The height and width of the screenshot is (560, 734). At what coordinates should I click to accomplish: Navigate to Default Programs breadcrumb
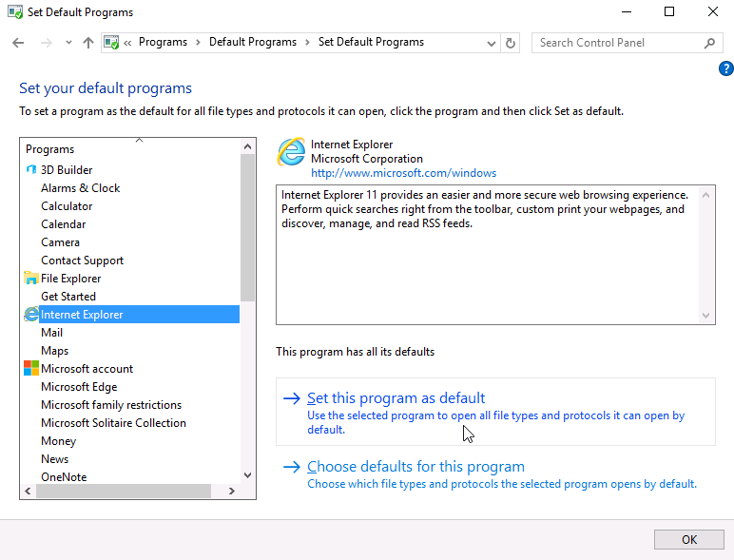253,42
